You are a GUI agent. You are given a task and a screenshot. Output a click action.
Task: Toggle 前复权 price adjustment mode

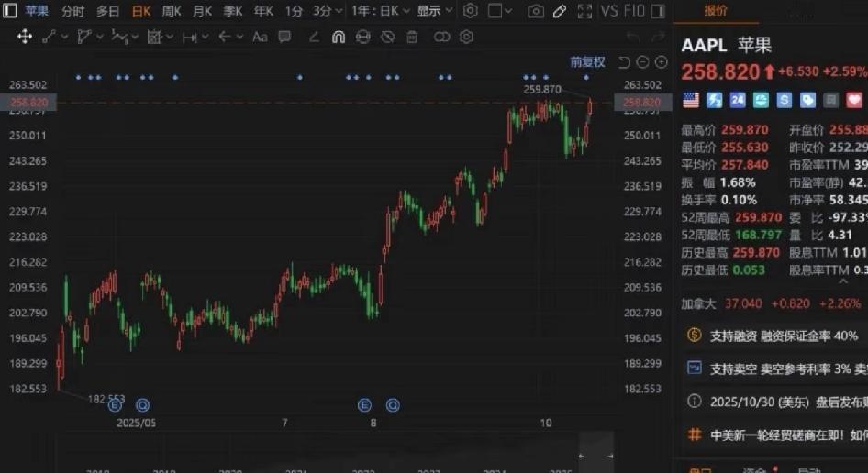[587, 62]
